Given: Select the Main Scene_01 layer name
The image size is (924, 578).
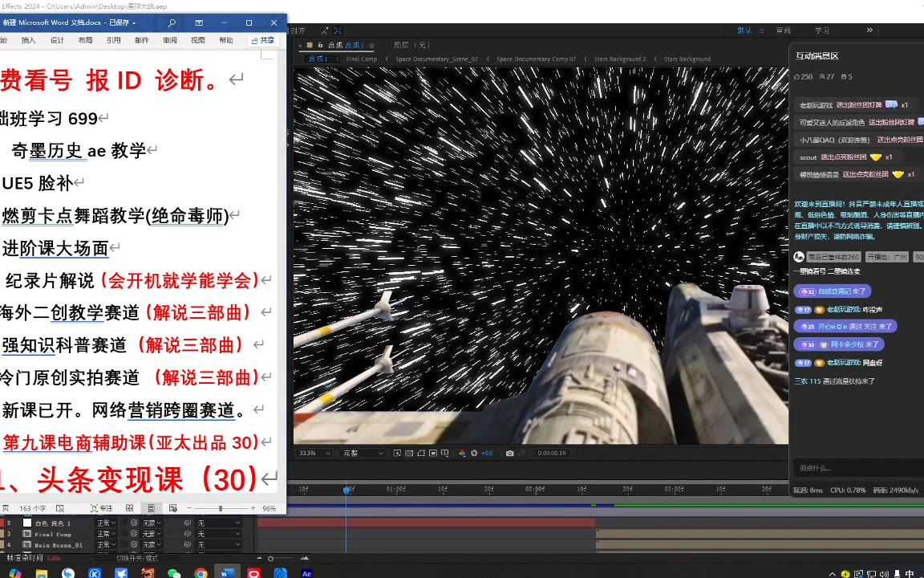Looking at the screenshot, I should [59, 545].
